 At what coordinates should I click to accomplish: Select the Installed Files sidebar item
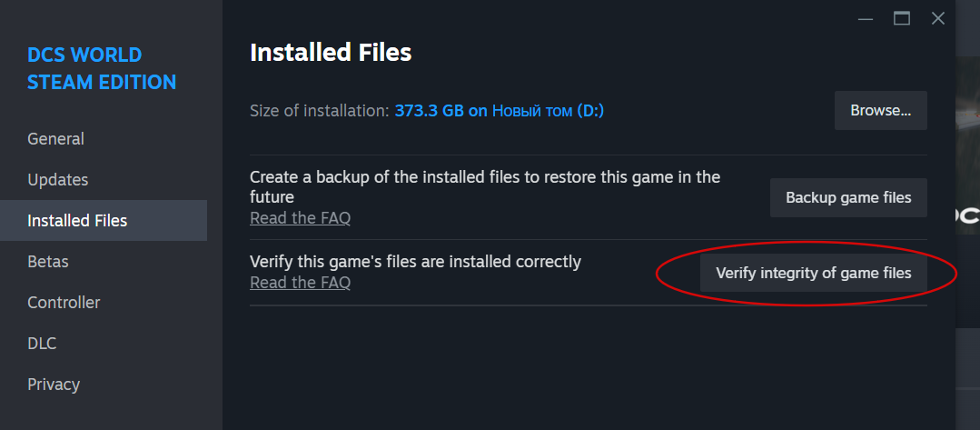[x=77, y=221]
